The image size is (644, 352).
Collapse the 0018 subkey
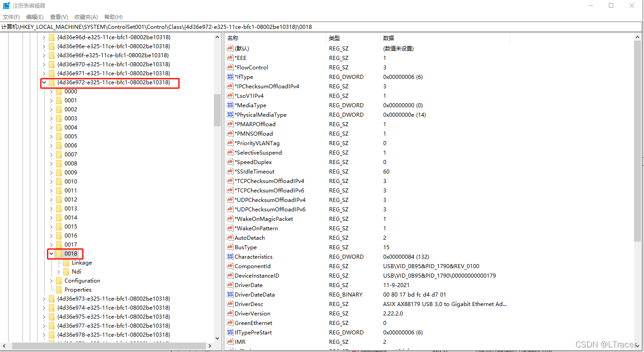click(51, 253)
